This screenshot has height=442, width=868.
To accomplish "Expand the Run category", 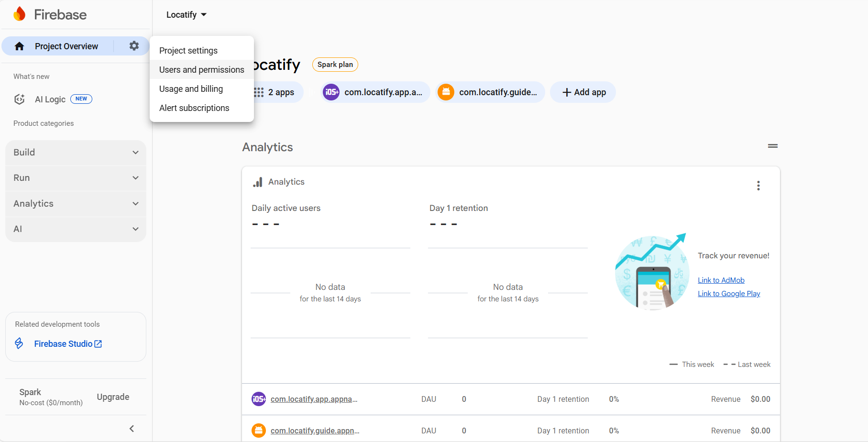I will click(76, 178).
